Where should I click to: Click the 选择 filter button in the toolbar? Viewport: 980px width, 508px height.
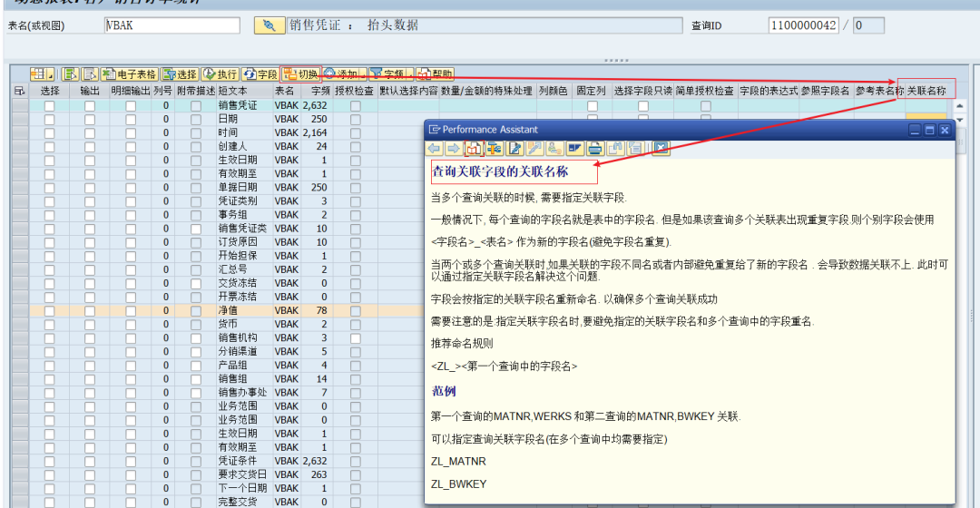pos(180,74)
